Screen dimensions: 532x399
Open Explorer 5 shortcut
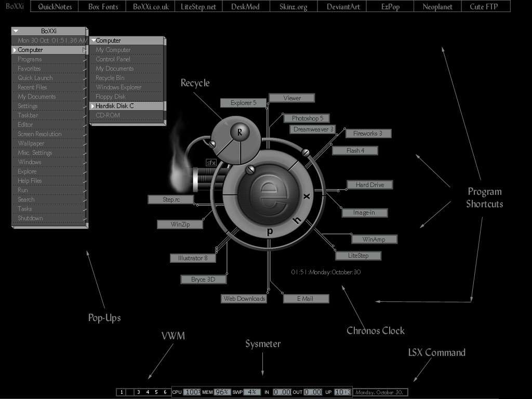[x=244, y=103]
